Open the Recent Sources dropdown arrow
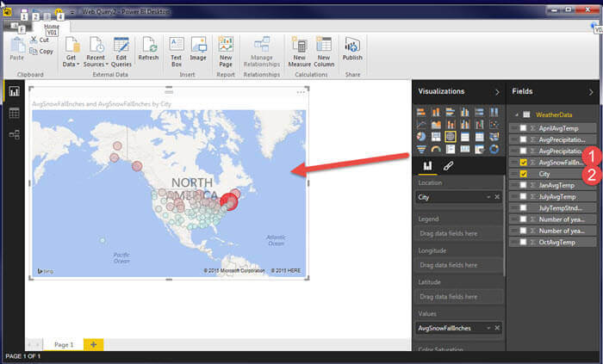 (x=107, y=65)
